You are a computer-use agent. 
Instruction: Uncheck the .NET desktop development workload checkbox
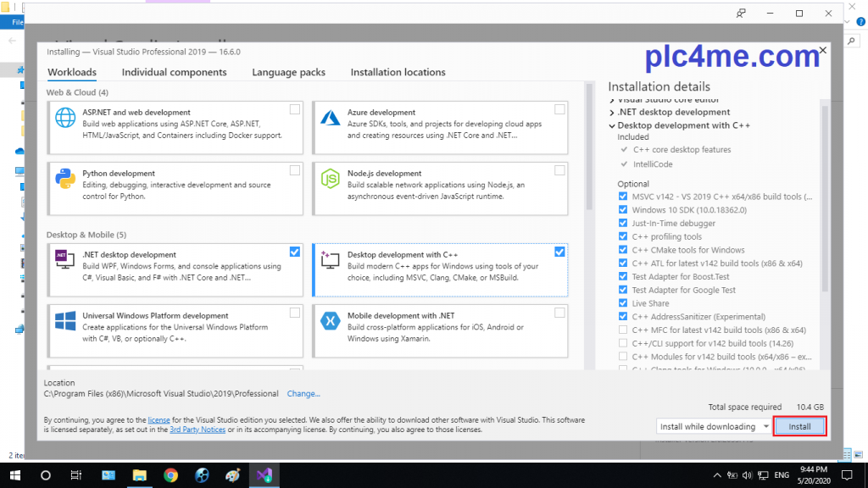pyautogui.click(x=294, y=252)
